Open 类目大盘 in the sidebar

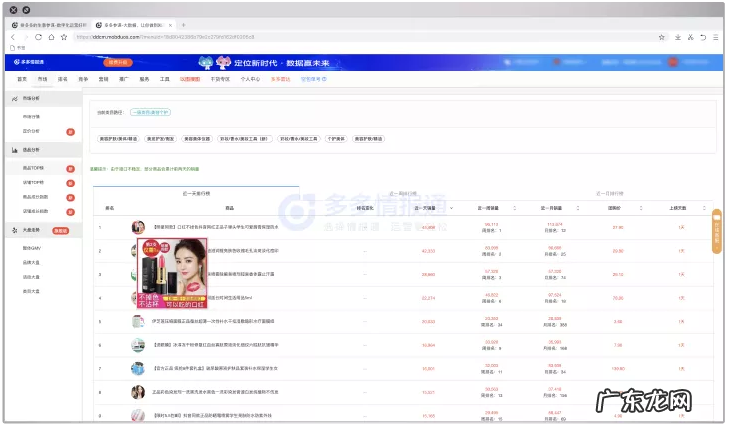click(x=31, y=293)
